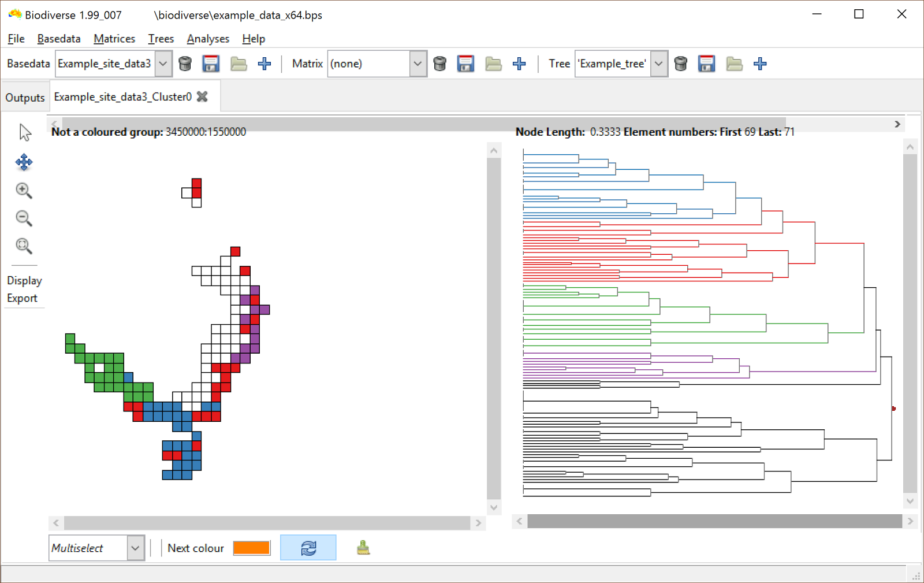Switch to the Outputs tab
Viewport: 924px width, 583px height.
25,96
